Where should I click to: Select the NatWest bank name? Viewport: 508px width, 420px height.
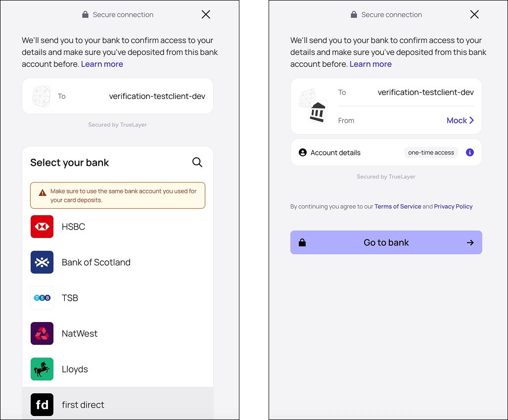(80, 333)
